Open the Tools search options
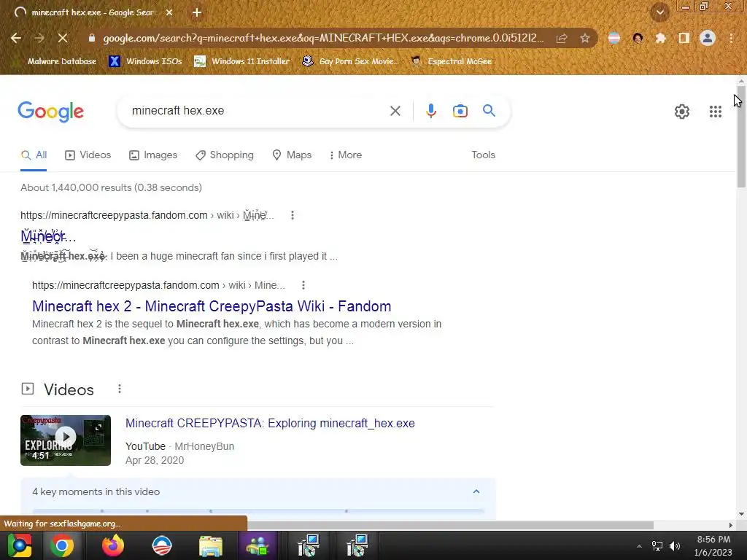Screen dimensions: 747x560 coord(483,155)
